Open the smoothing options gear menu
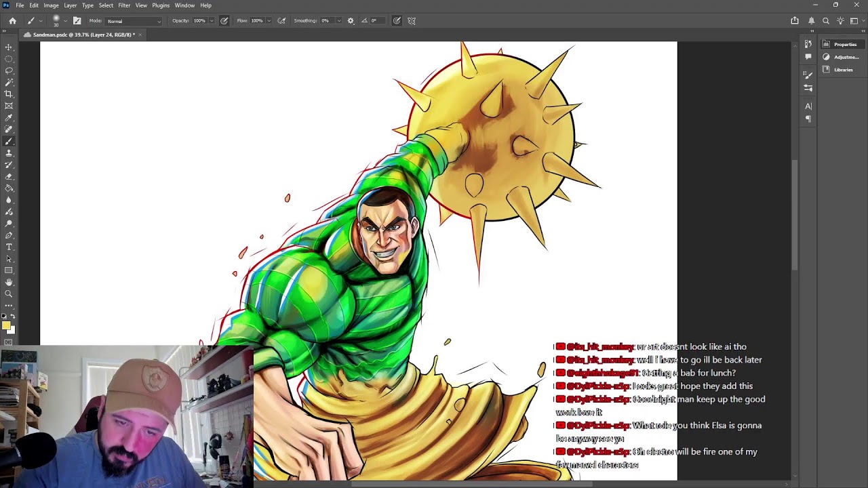This screenshot has height=488, width=868. [351, 21]
